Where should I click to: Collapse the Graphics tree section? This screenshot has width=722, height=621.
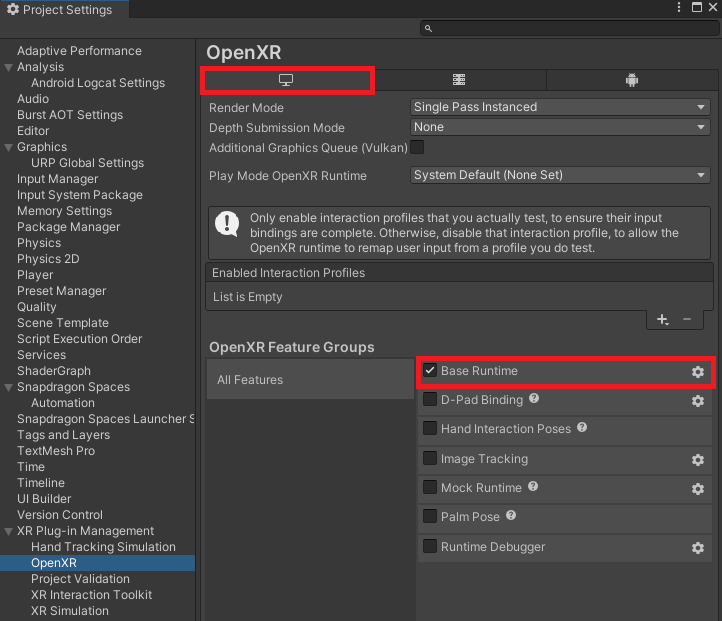pyautogui.click(x=8, y=147)
